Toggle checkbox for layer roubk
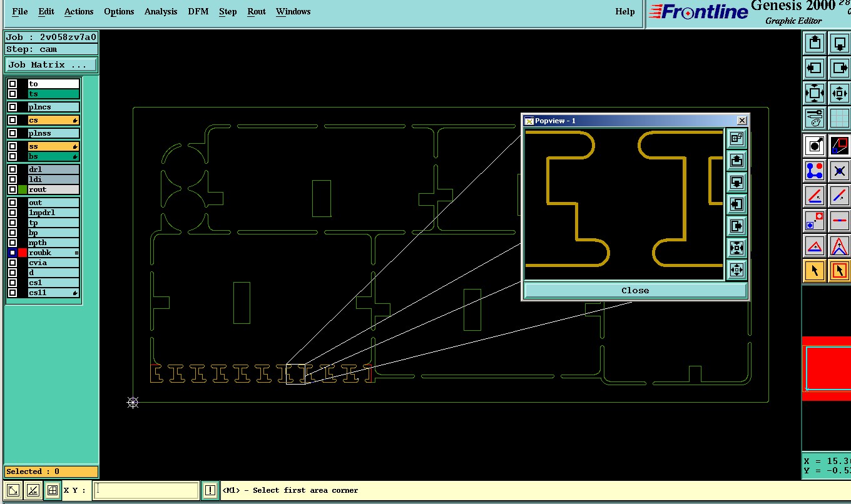The height and width of the screenshot is (504, 851). pyautogui.click(x=13, y=253)
